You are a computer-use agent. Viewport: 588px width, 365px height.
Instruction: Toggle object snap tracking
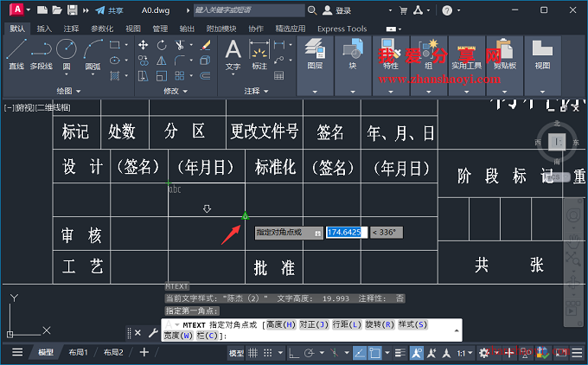[x=359, y=353]
